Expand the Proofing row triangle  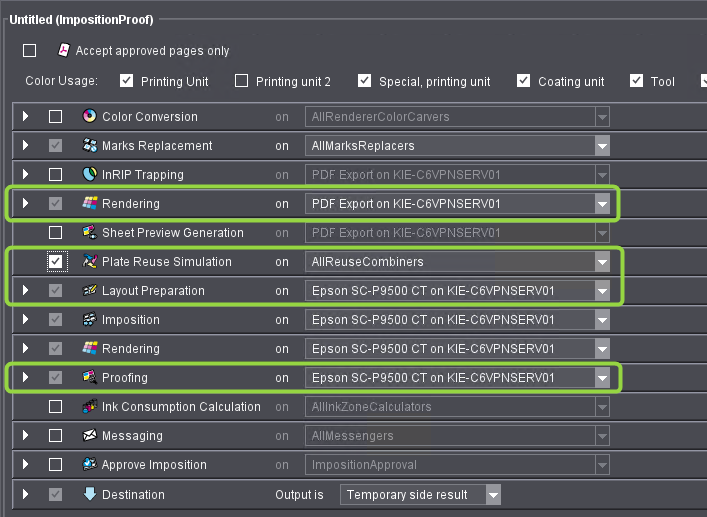click(x=26, y=378)
